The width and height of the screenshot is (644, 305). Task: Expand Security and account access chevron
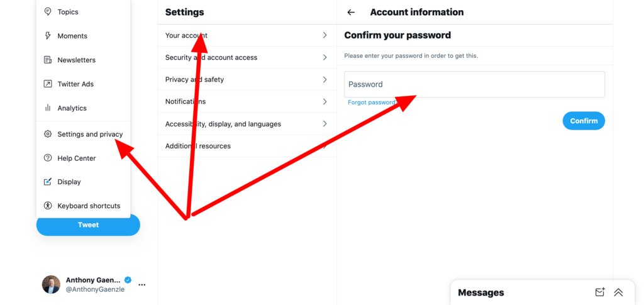pos(325,57)
